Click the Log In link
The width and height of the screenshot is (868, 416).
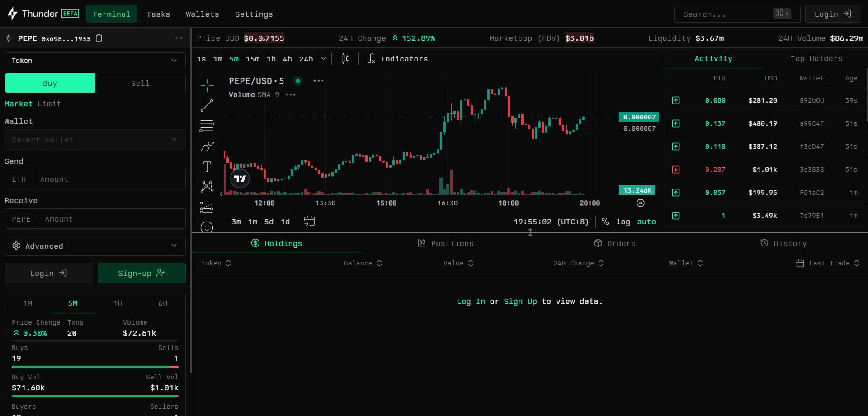tap(471, 302)
